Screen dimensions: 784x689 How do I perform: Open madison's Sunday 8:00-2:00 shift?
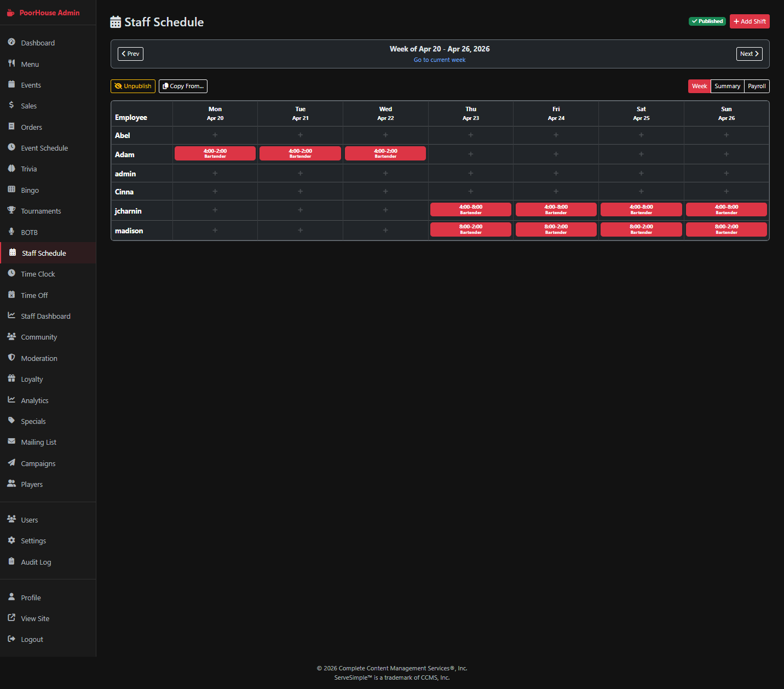[727, 229]
